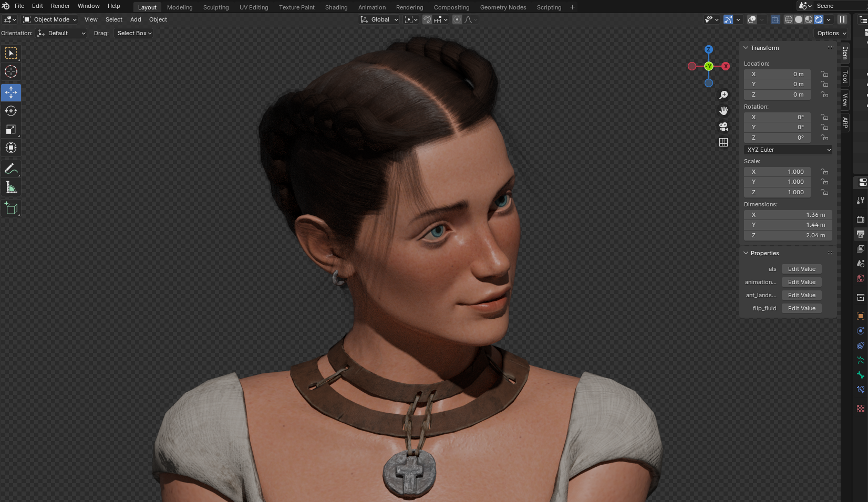Click Edit Value for flip_fluid
This screenshot has height=502, width=868.
801,308
